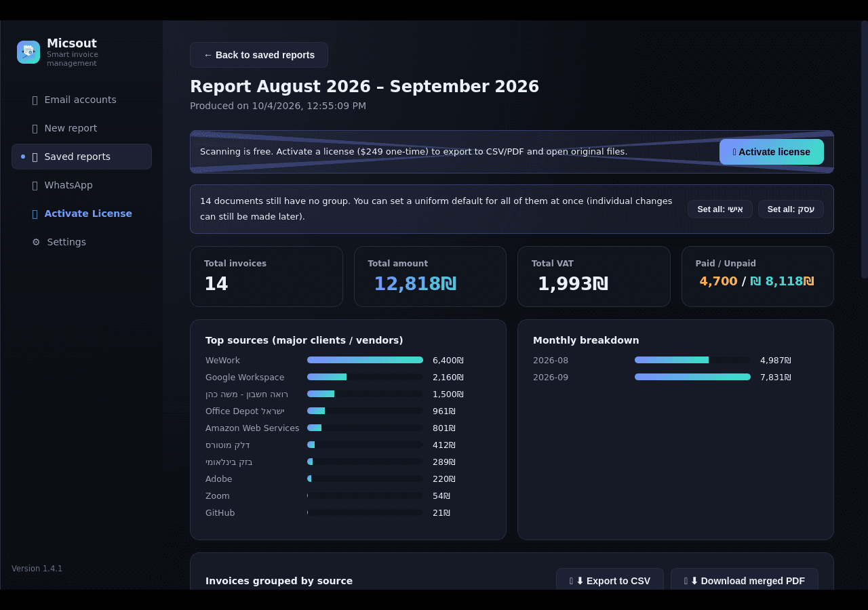Click the בזק בינלאומי source label
The height and width of the screenshot is (610, 868).
[x=229, y=462]
